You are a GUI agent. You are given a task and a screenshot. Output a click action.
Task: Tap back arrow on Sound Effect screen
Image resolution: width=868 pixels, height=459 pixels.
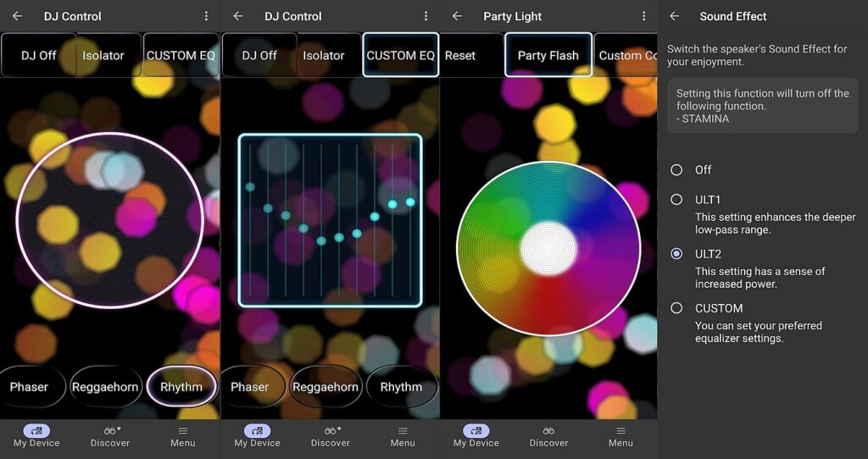tap(674, 16)
